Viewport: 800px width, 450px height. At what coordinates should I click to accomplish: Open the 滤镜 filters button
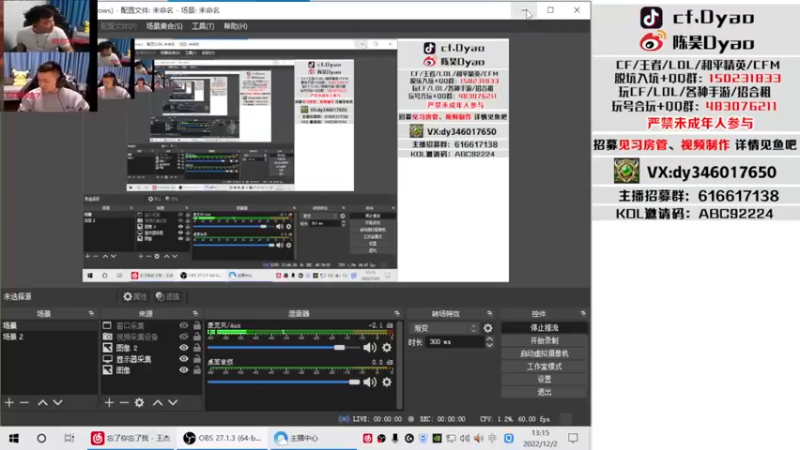click(x=168, y=296)
